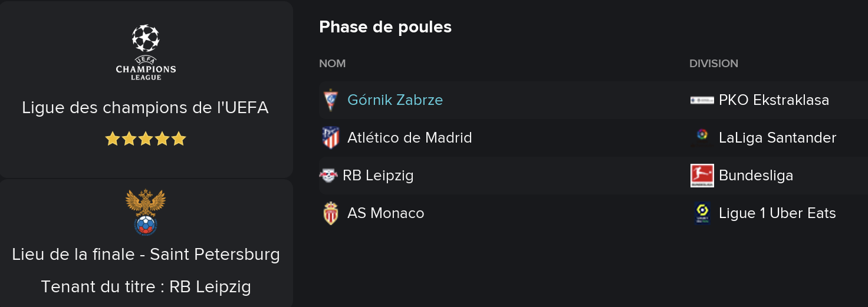The image size is (868, 307).
Task: Click the Tenant du titre RB Leipzig text
Action: coord(146,287)
